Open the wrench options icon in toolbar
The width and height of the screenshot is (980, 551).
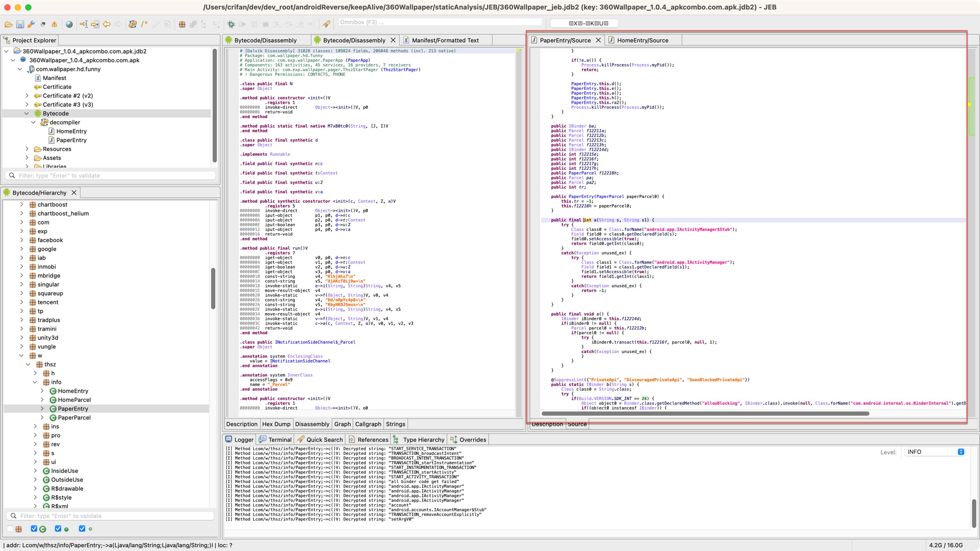(31, 24)
